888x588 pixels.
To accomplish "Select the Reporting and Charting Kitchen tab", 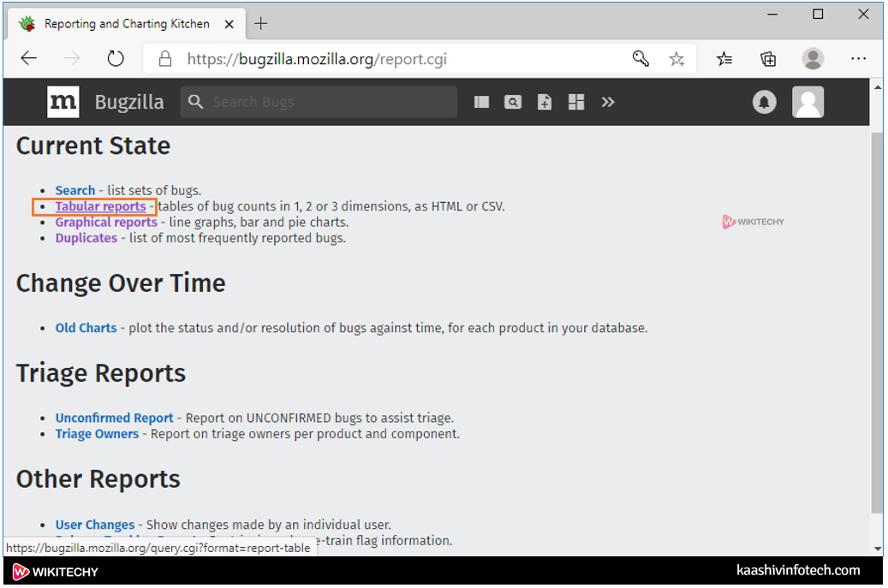I will (126, 24).
